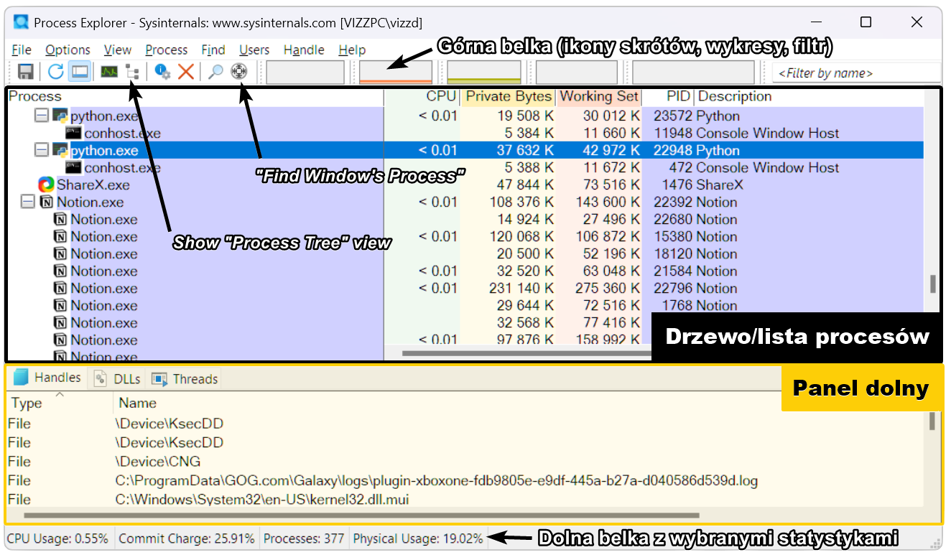Select the ShareX.exe process row

[465, 185]
